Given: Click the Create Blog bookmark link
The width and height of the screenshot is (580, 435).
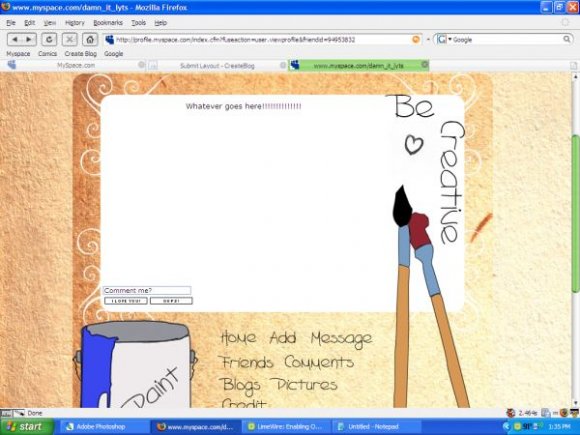Looking at the screenshot, I should click(x=81, y=54).
